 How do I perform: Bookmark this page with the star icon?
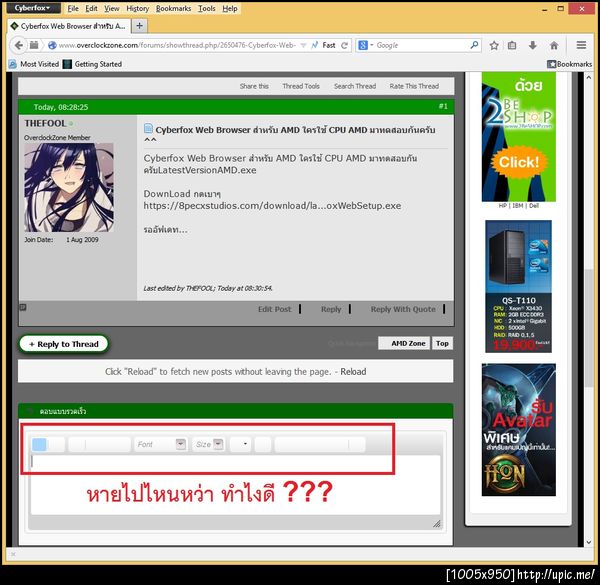tap(494, 46)
